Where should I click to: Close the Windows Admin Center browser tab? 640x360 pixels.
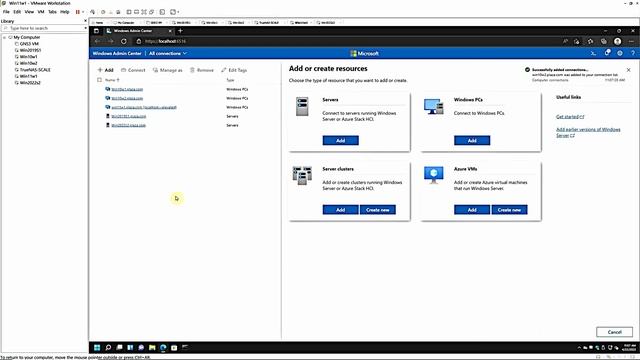170,31
